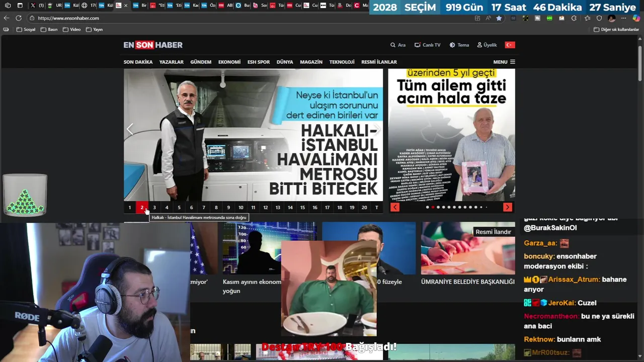Image resolution: width=644 pixels, height=362 pixels.
Task: Reload the page with refresh icon
Action: click(19, 18)
